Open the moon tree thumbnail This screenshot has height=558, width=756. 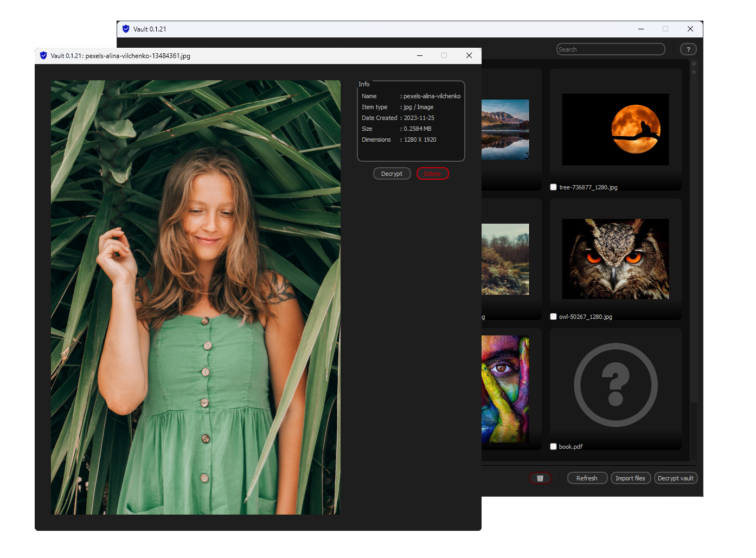tap(616, 129)
